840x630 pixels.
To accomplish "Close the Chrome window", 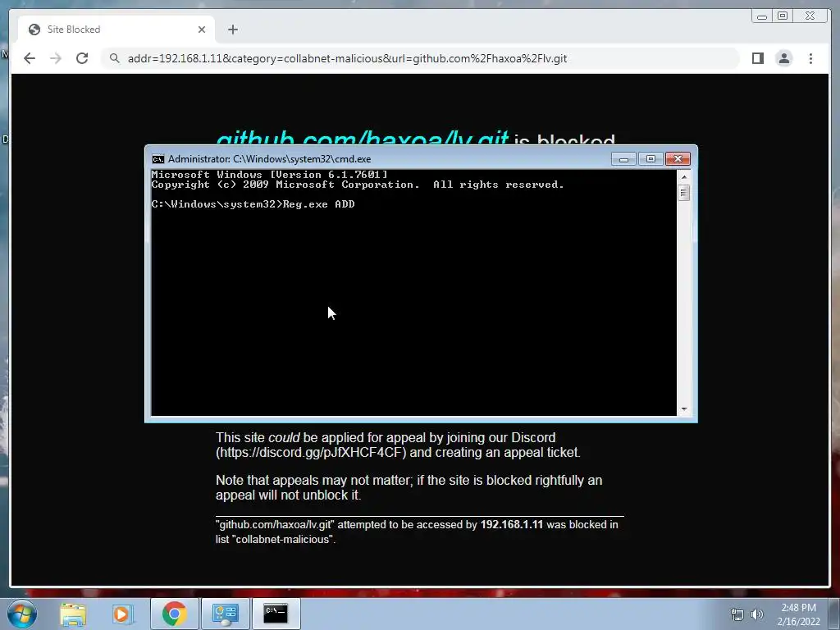I will pyautogui.click(x=810, y=16).
